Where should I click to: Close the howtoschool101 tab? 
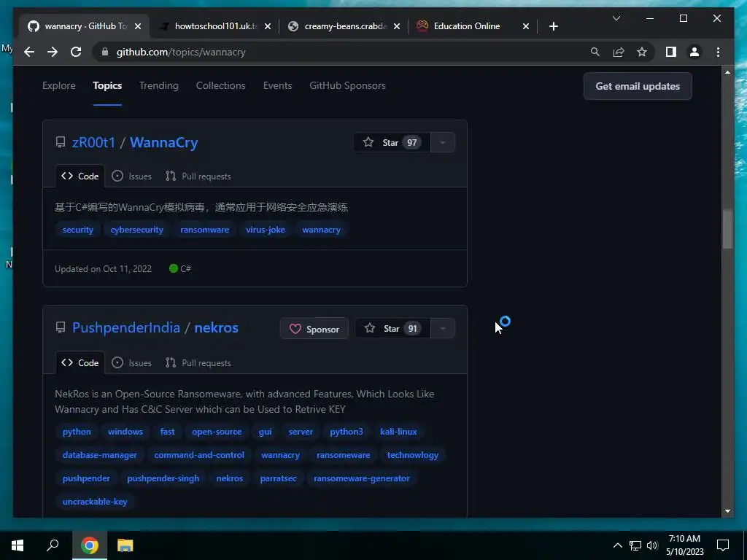tap(268, 26)
